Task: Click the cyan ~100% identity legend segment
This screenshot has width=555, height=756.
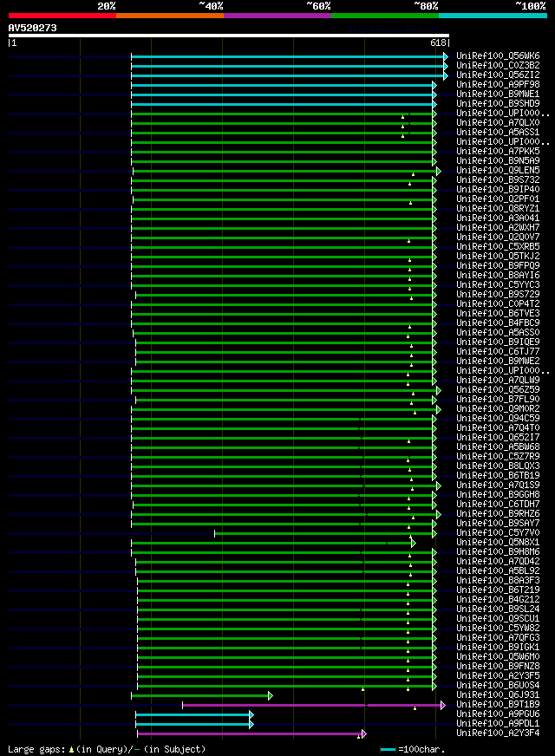Action: click(x=493, y=16)
